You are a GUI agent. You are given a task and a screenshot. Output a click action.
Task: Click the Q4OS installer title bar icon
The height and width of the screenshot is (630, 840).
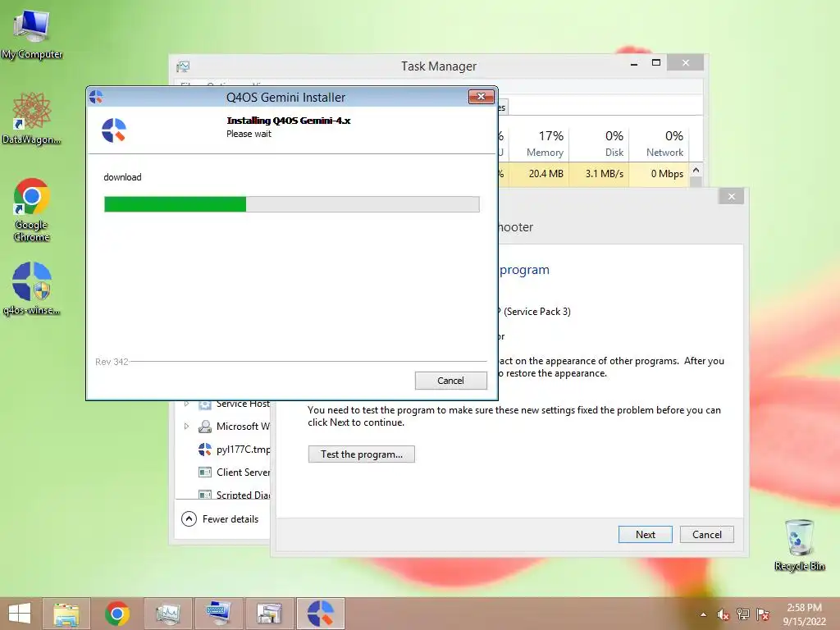(97, 97)
